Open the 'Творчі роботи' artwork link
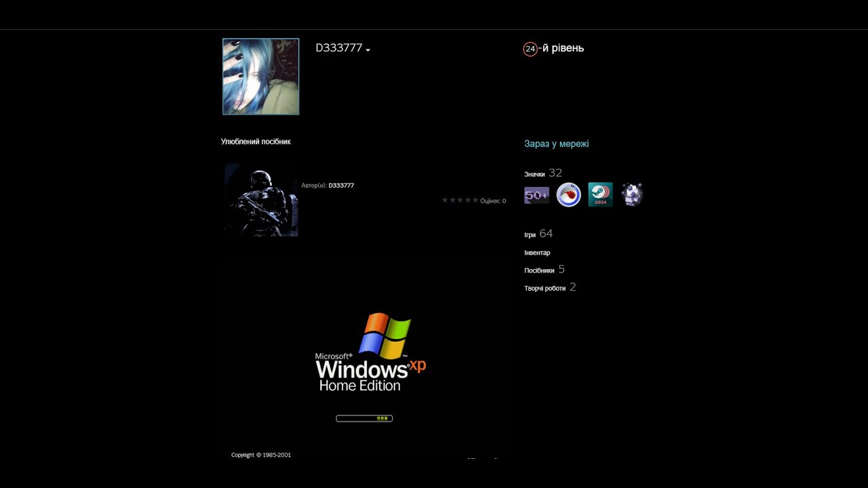This screenshot has width=868, height=488. (x=545, y=288)
